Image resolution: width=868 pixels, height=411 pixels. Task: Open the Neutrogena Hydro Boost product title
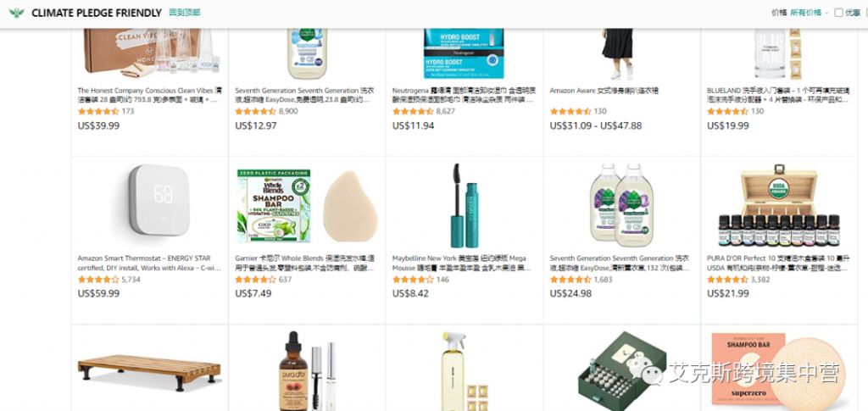click(x=464, y=95)
